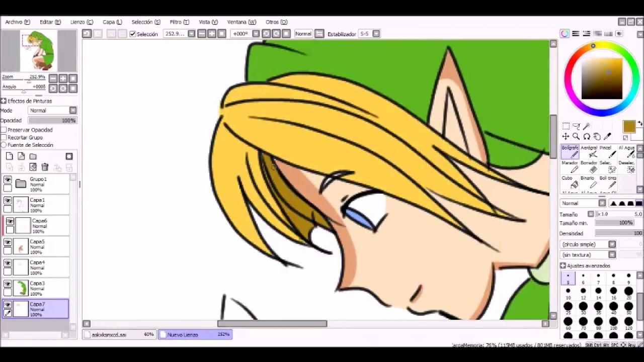This screenshot has width=644, height=362.
Task: Create a new linework layer
Action: 21,156
